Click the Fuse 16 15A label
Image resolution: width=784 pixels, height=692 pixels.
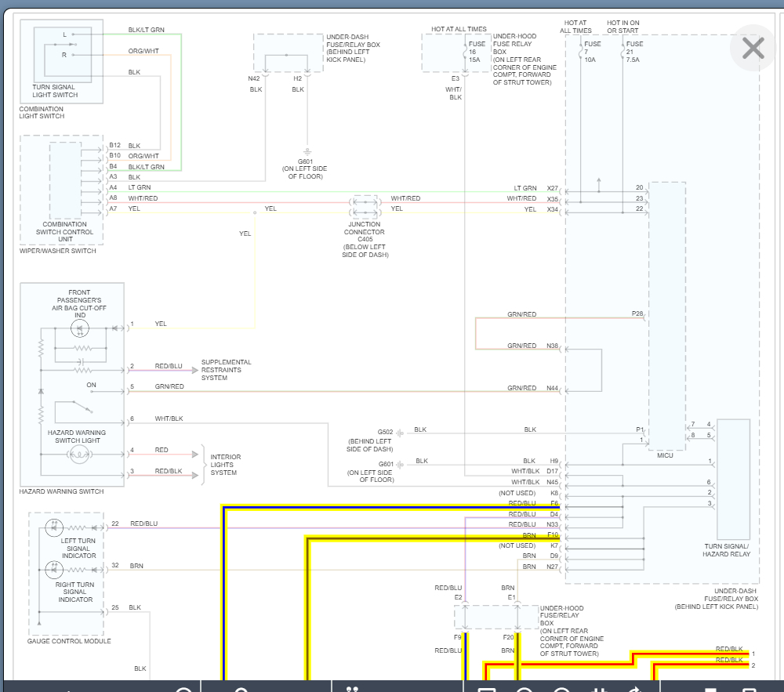[477, 52]
